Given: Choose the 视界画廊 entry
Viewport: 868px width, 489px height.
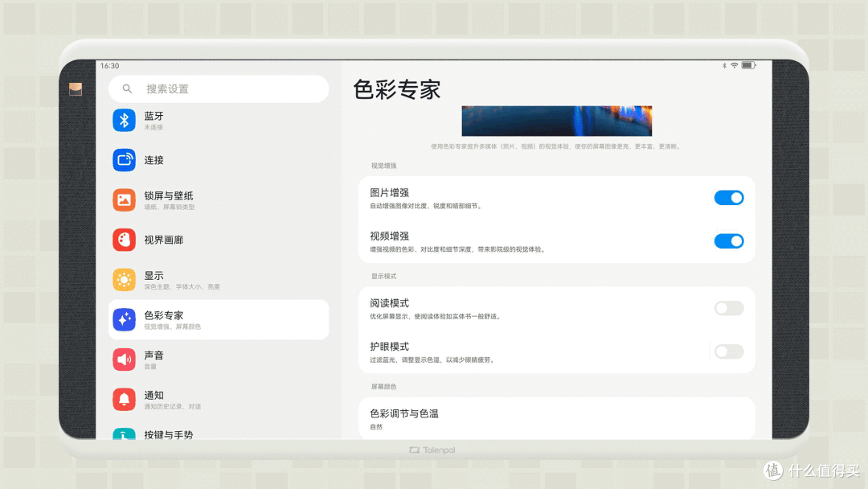Looking at the screenshot, I should tap(219, 240).
